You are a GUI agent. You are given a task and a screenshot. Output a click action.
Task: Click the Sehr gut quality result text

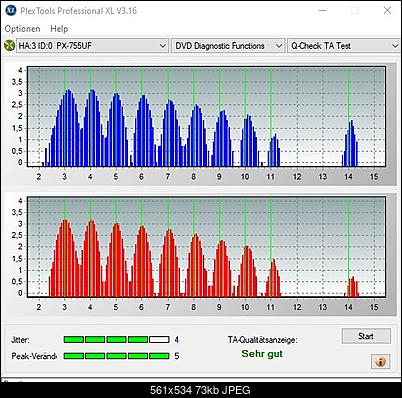pyautogui.click(x=262, y=354)
